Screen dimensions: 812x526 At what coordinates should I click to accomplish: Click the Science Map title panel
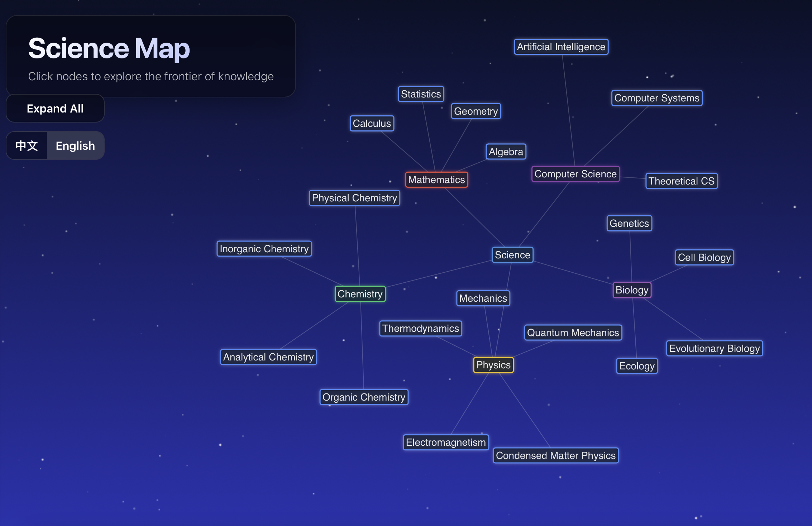click(x=151, y=56)
